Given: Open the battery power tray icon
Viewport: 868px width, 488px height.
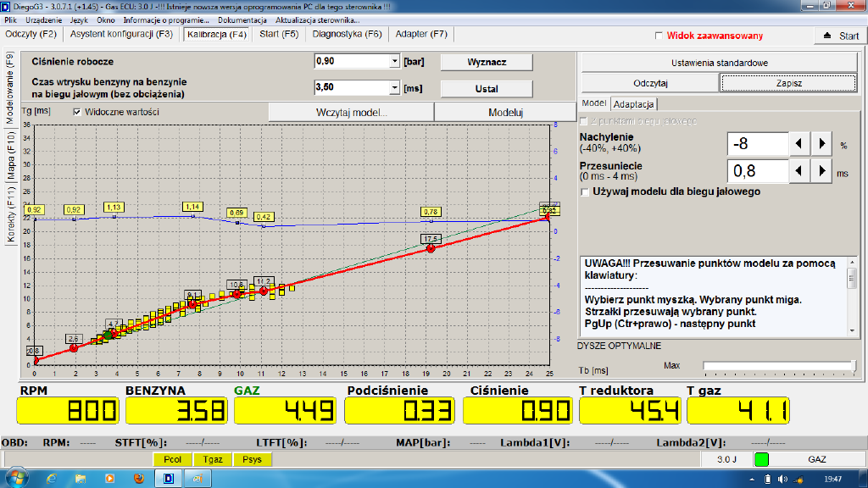Looking at the screenshot, I should pos(767,480).
